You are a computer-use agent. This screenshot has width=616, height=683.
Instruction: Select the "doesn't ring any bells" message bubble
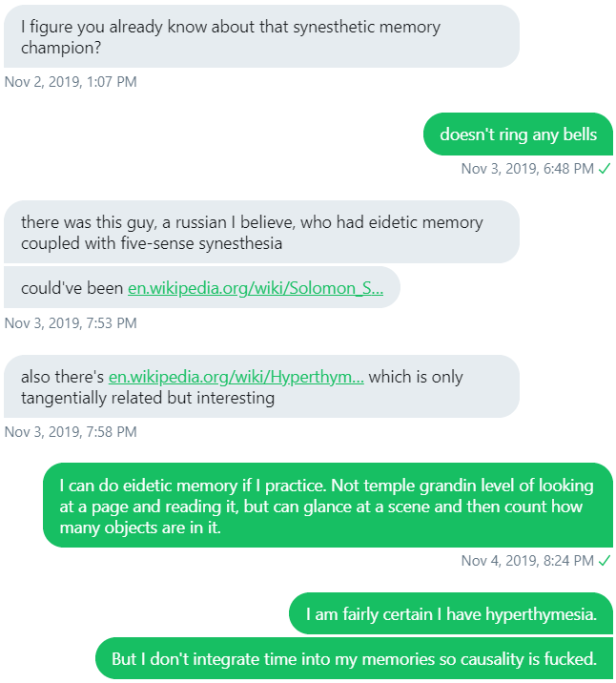[x=518, y=135]
